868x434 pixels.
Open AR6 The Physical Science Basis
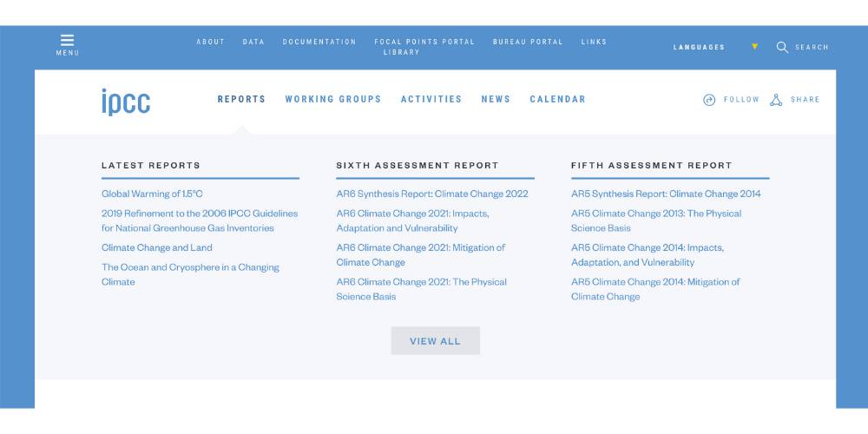pos(422,289)
